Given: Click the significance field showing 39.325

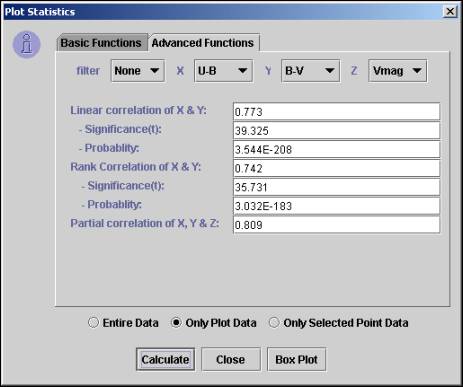Looking at the screenshot, I should [336, 131].
